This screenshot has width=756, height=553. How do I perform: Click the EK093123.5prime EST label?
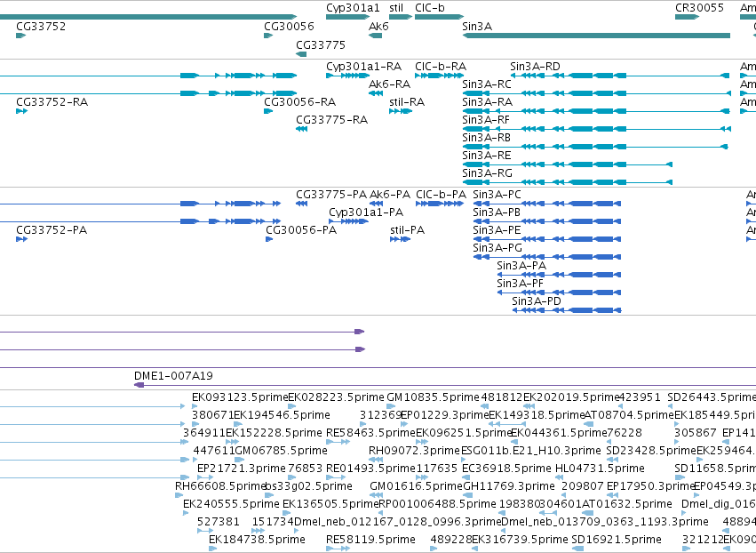(240, 397)
